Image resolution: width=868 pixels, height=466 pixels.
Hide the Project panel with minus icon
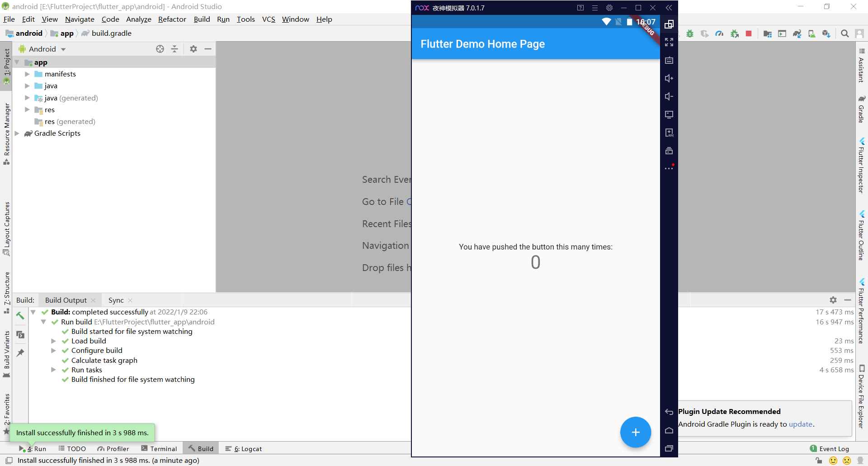[x=208, y=49]
